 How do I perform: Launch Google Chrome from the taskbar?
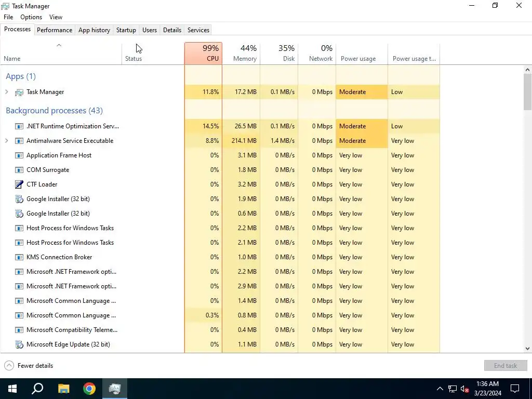coord(89,389)
